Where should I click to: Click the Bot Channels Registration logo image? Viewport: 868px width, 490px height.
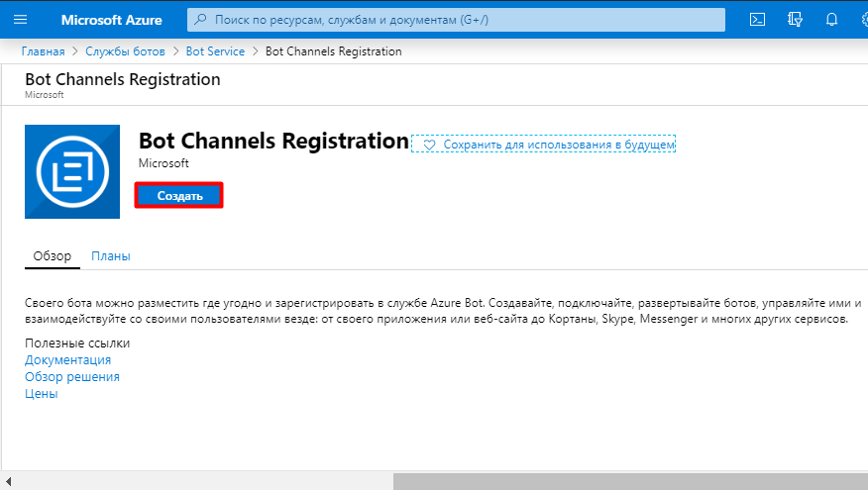pyautogui.click(x=72, y=171)
